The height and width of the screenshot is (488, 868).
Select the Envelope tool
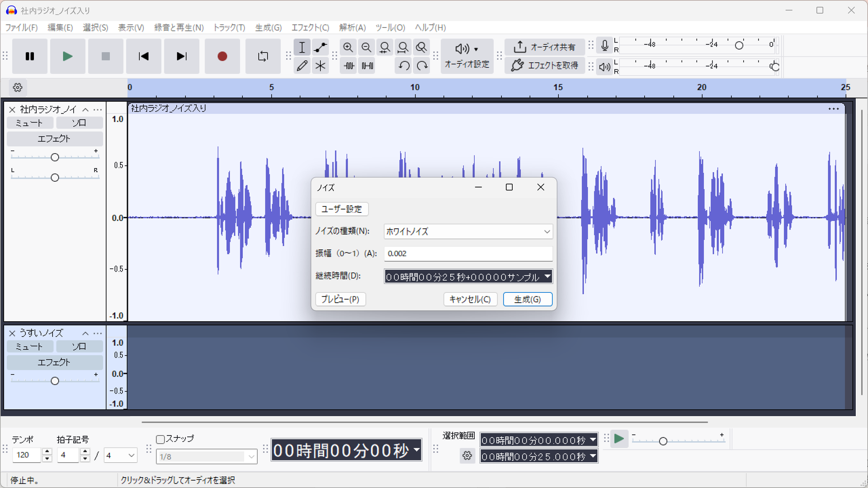321,47
